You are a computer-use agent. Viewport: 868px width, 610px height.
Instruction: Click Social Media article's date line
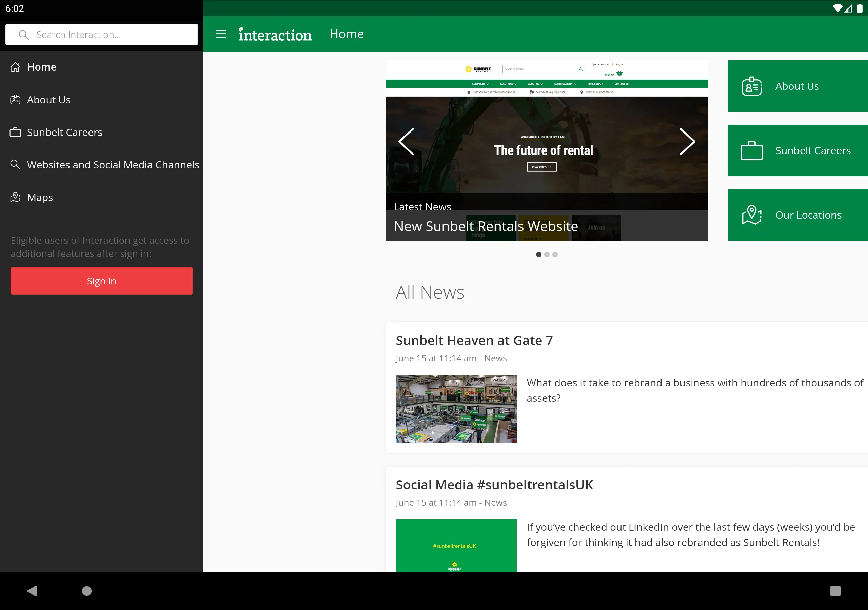coord(451,503)
